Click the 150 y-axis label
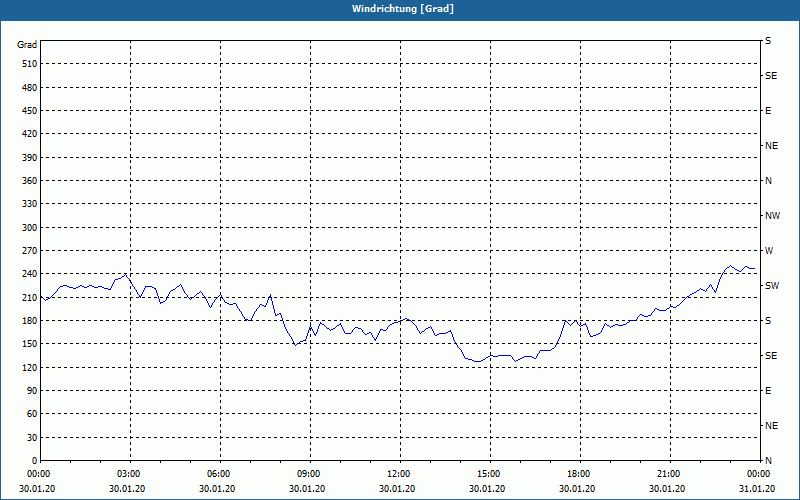 coord(30,344)
